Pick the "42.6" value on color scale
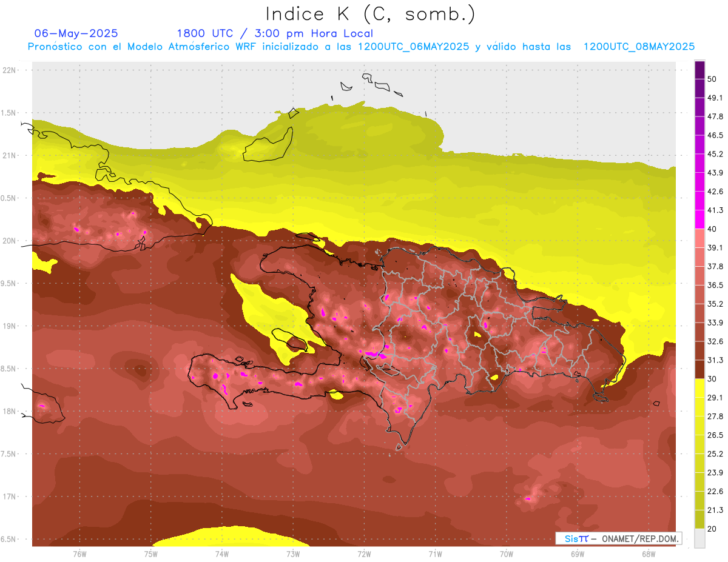This screenshot has width=728, height=562. pos(715,192)
